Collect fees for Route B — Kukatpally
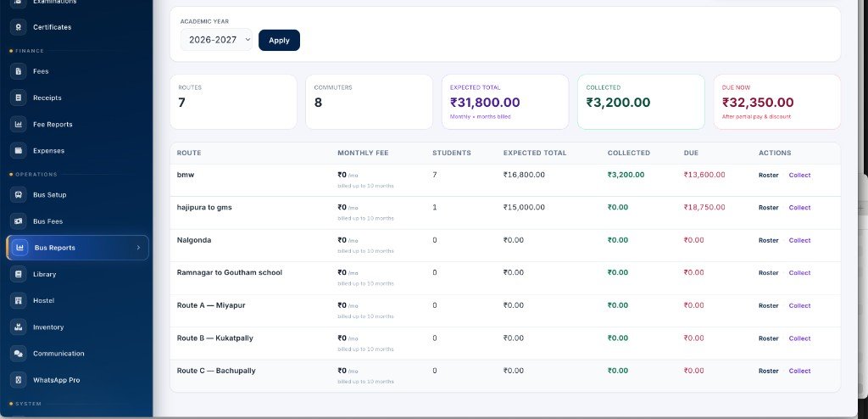The height and width of the screenshot is (419, 868). (799, 338)
